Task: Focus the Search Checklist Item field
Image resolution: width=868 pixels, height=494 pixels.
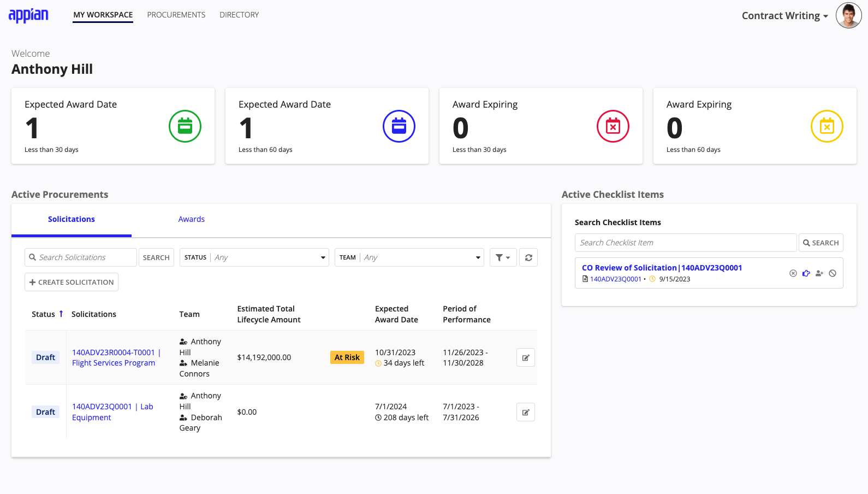Action: tap(686, 243)
